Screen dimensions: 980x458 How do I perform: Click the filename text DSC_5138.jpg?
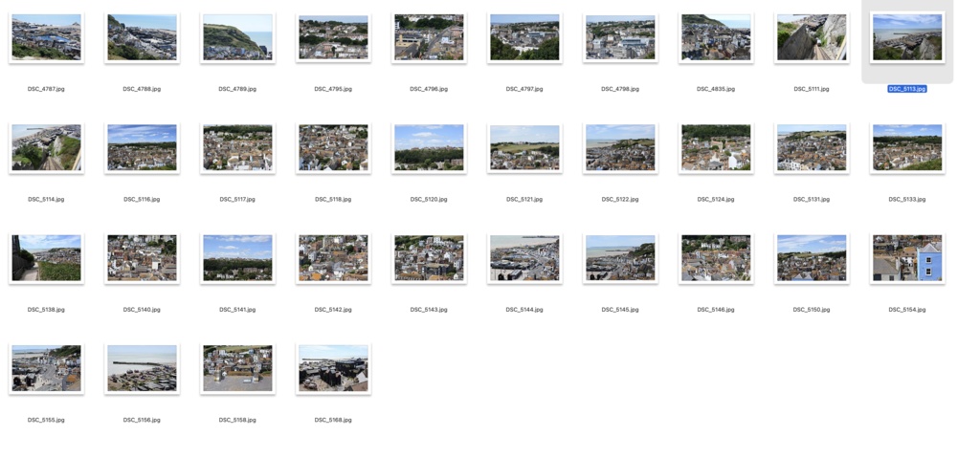[46, 310]
